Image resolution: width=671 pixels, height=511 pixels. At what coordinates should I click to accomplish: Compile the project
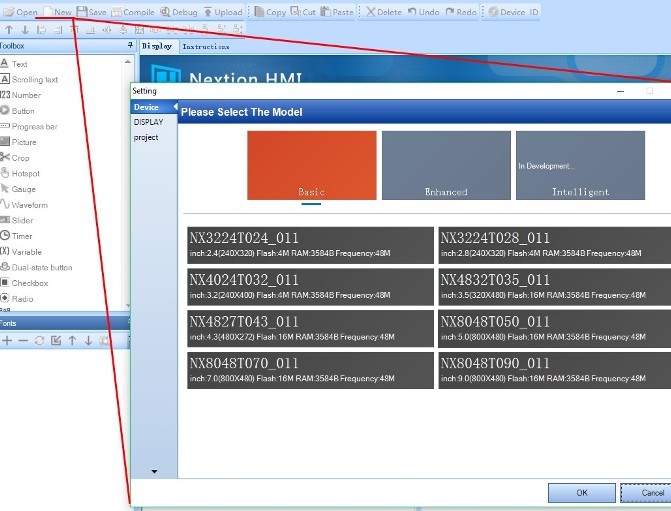click(x=133, y=12)
